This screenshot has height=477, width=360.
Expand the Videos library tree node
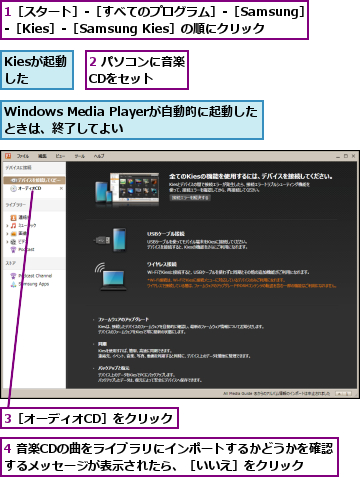click(x=7, y=242)
